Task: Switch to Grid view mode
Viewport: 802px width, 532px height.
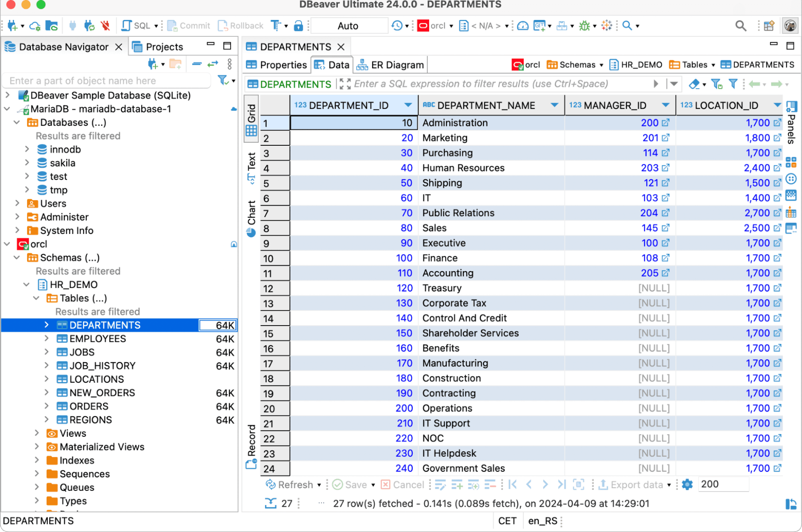Action: tap(252, 119)
